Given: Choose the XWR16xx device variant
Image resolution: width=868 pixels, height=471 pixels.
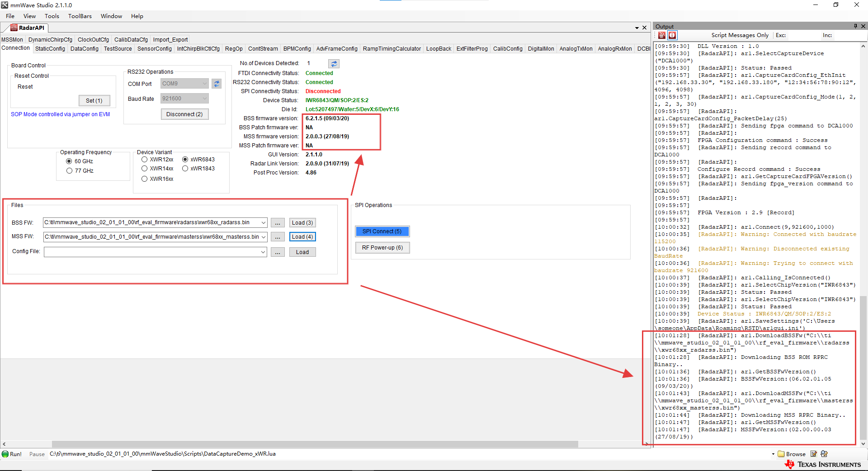Looking at the screenshot, I should [144, 179].
